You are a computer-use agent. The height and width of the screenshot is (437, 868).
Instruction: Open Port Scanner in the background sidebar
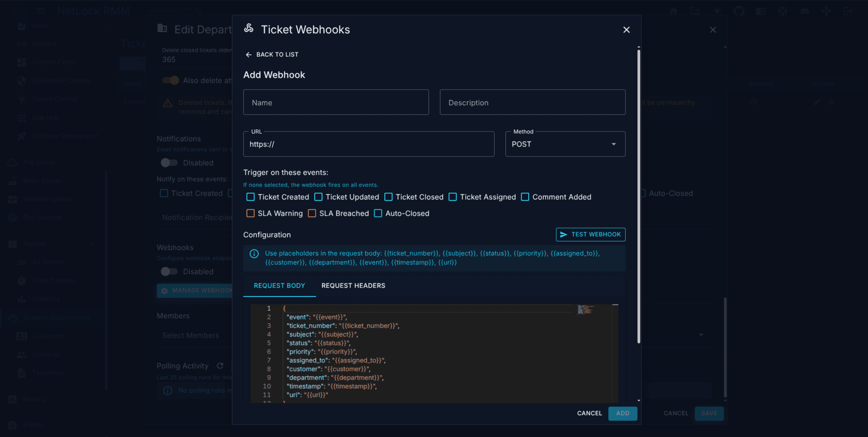pos(43,218)
